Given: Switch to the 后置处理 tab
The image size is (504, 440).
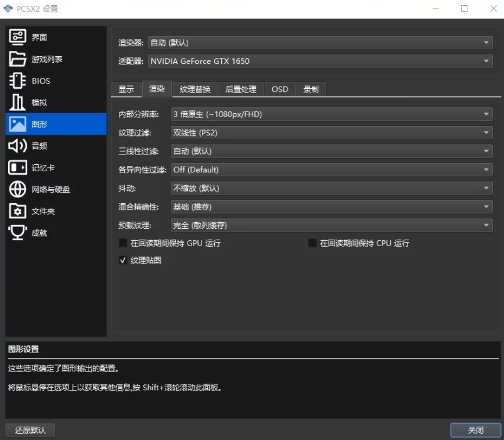Looking at the screenshot, I should tap(240, 89).
